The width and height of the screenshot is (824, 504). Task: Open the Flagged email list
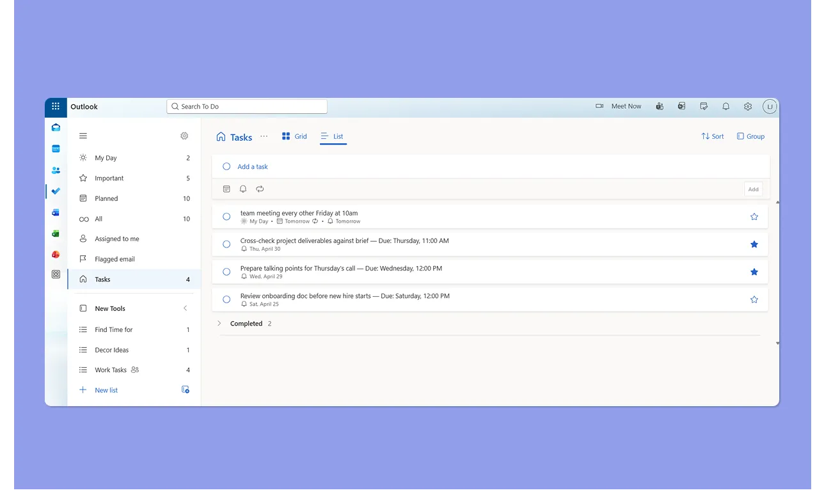pos(134,259)
